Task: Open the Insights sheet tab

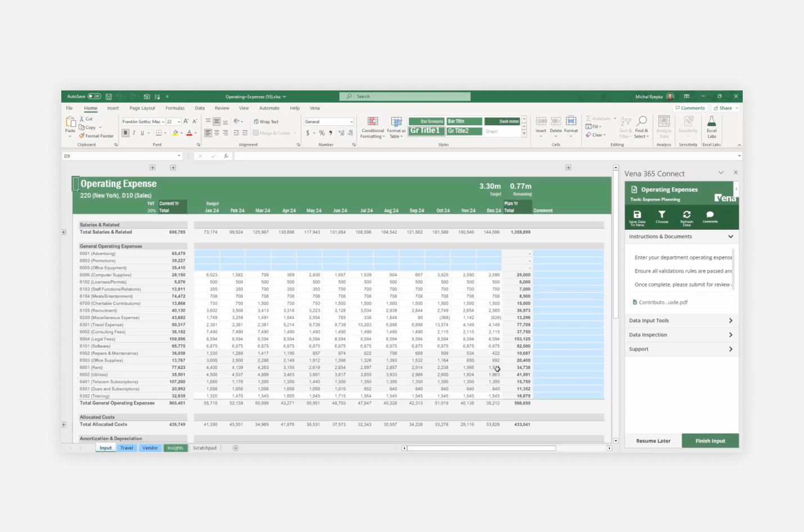Action: point(175,448)
